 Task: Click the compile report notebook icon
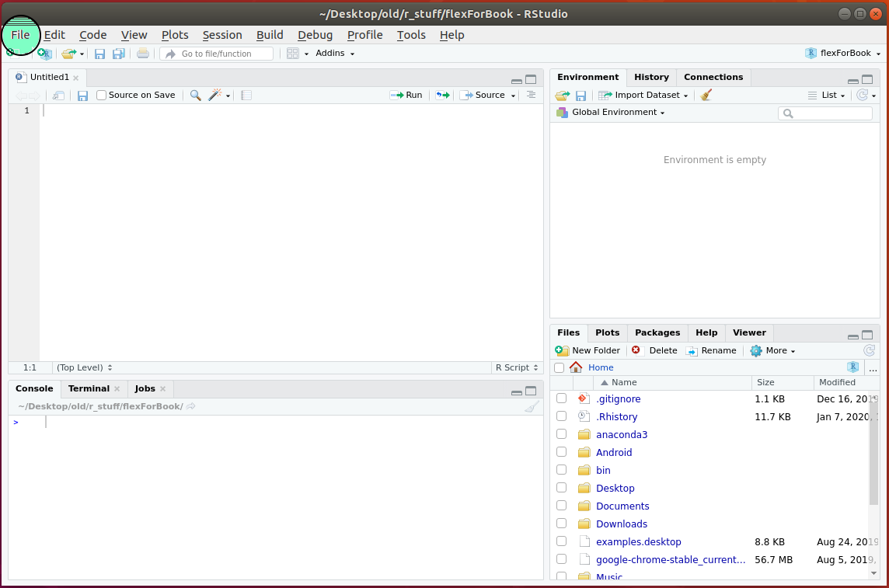(246, 96)
